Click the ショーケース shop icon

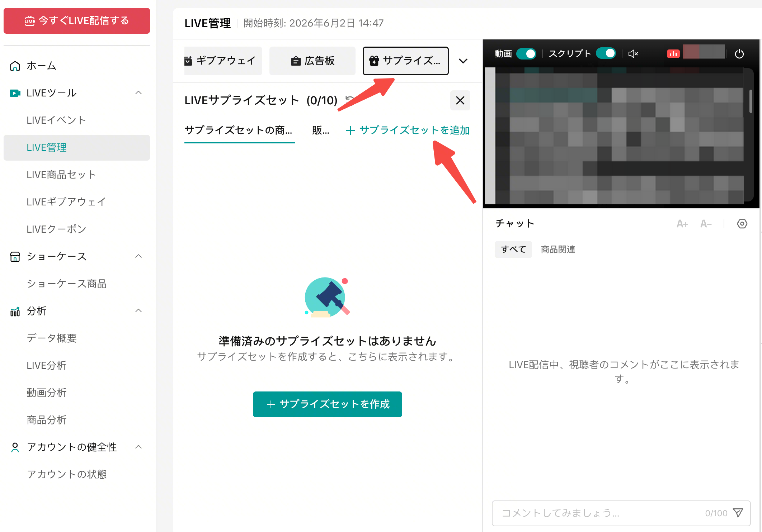pyautogui.click(x=15, y=257)
